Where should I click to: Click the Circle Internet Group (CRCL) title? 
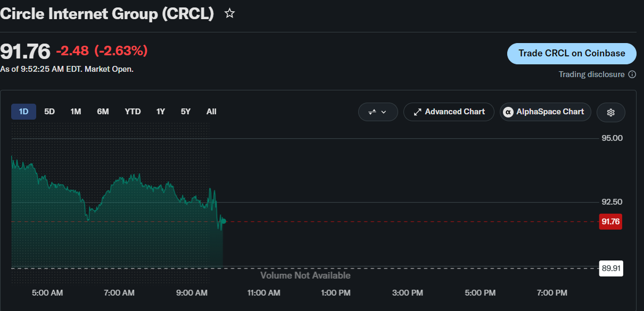coord(107,14)
